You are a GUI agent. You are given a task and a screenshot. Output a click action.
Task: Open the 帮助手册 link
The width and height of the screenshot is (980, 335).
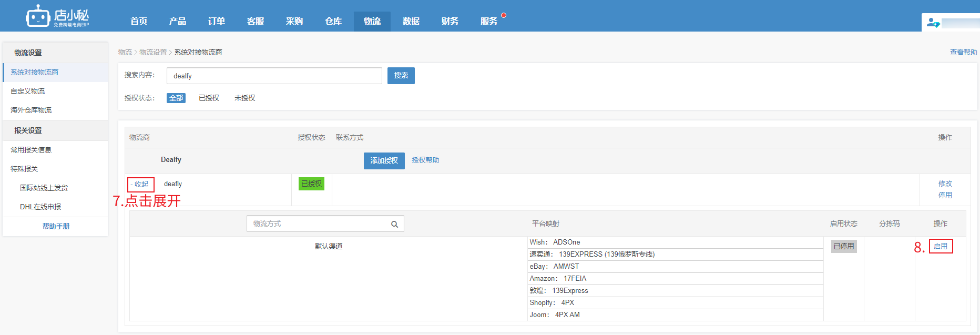tap(56, 226)
